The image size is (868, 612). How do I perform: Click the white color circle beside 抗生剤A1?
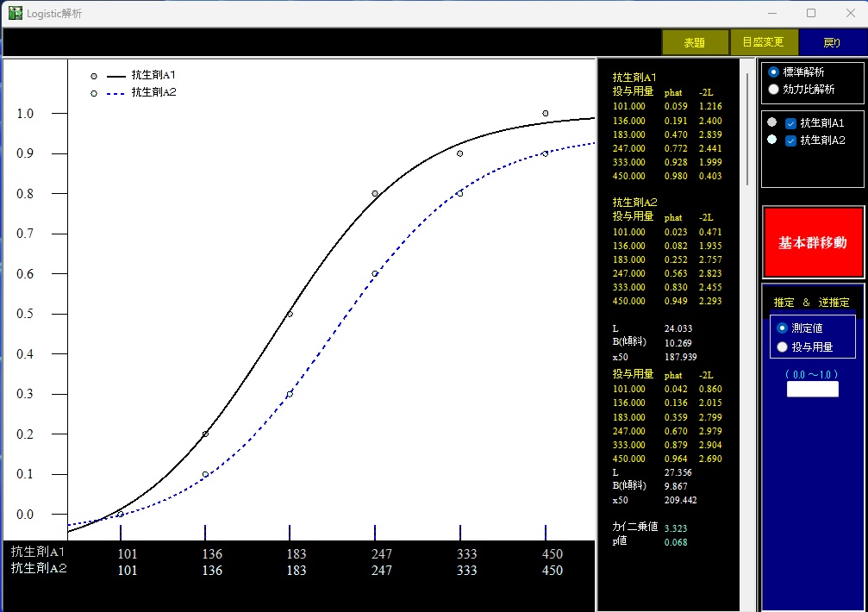[x=772, y=122]
